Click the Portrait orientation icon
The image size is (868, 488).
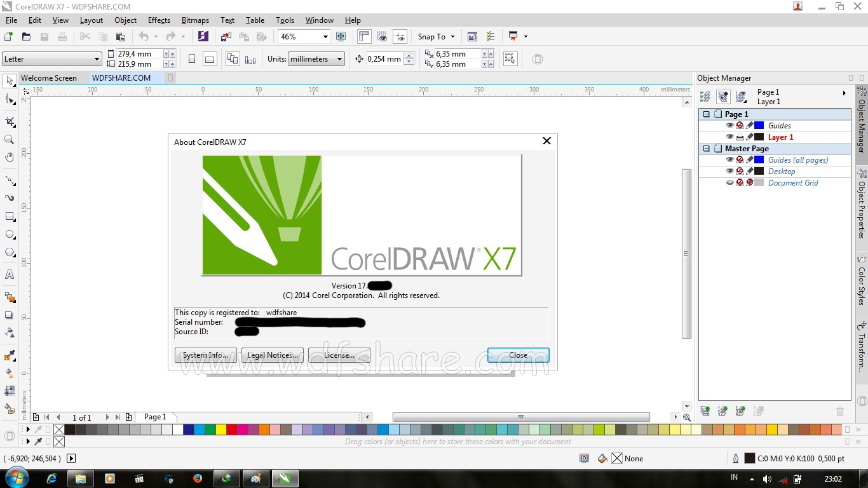192,59
